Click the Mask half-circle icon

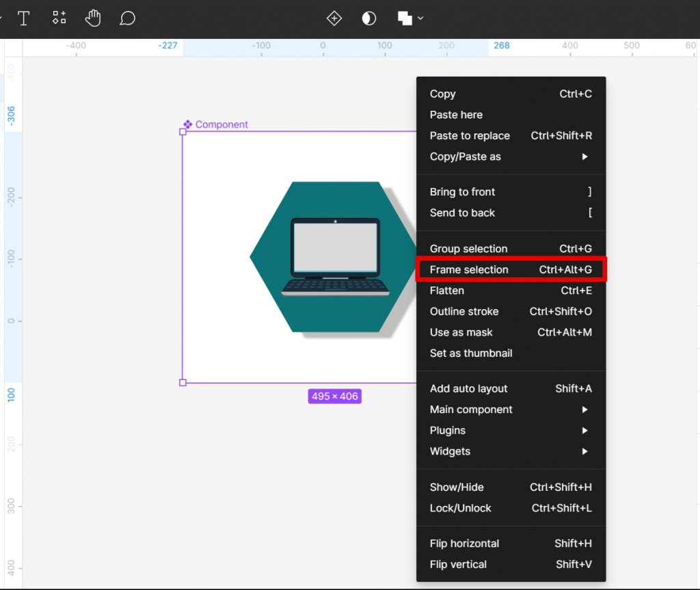369,18
